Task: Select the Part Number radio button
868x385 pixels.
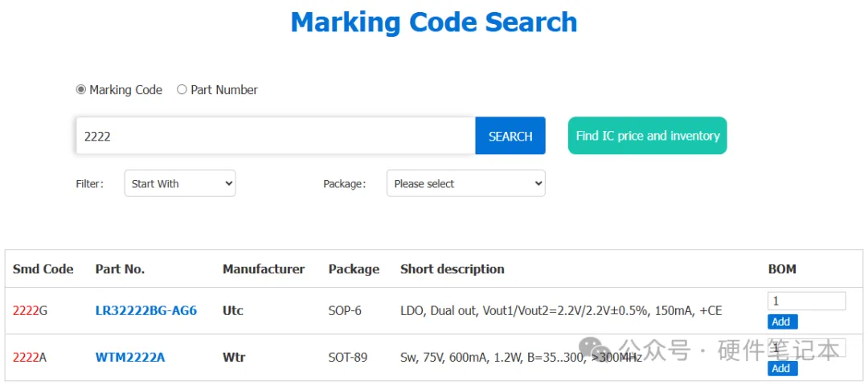Action: pos(182,90)
